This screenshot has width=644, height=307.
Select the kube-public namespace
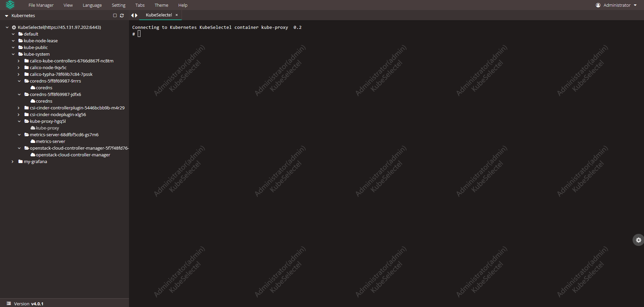pyautogui.click(x=33, y=47)
